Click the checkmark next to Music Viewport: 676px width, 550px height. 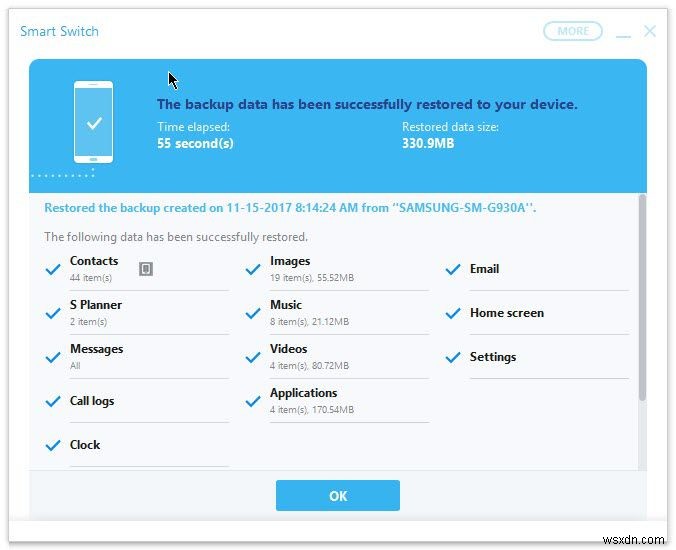(x=252, y=313)
